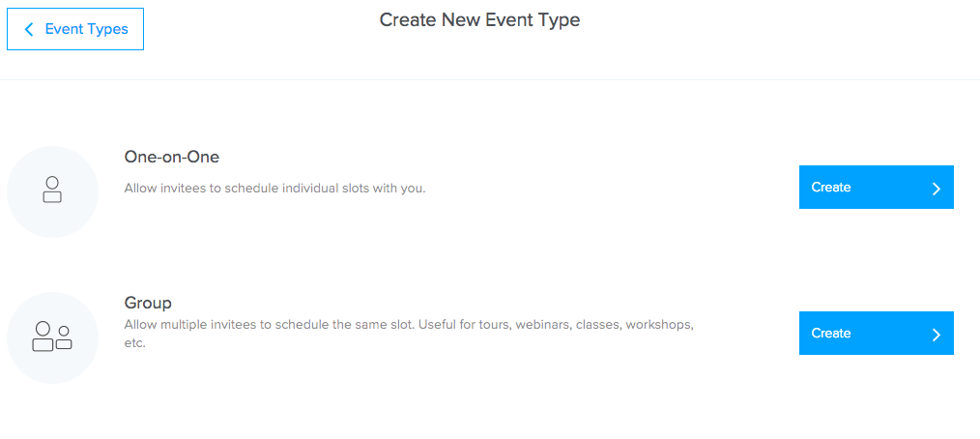Screen dimensions: 980x439
Task: Go back using the Event Types button
Action: 75,29
